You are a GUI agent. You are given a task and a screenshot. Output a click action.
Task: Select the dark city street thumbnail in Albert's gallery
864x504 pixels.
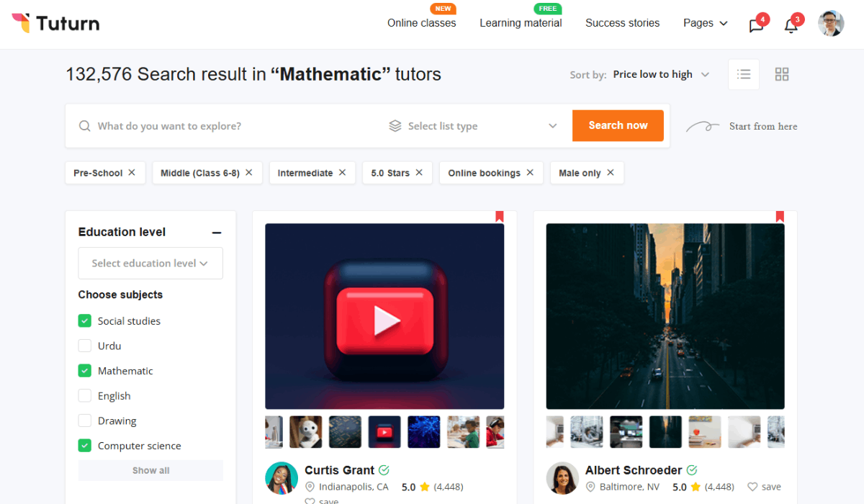665,432
